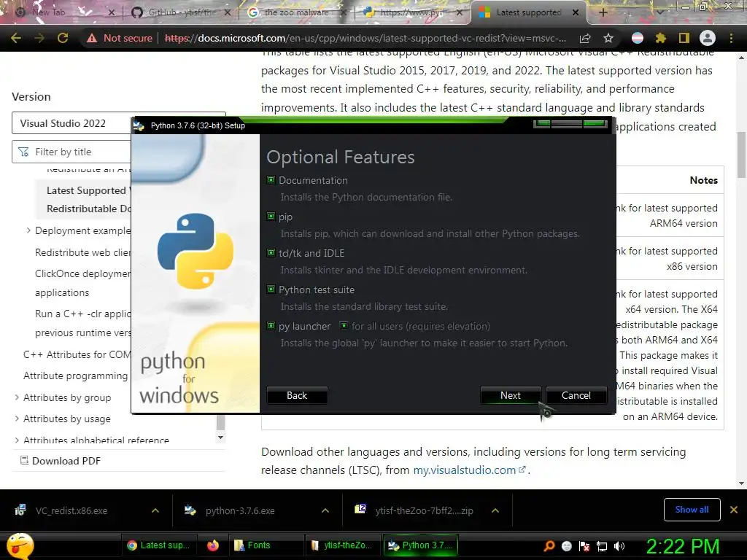747x560 pixels.
Task: Click the Not secure warning icon
Action: coord(91,38)
